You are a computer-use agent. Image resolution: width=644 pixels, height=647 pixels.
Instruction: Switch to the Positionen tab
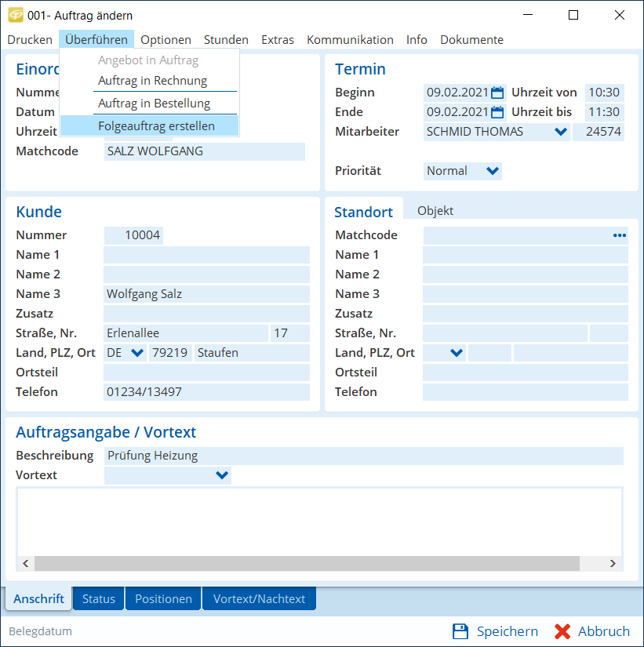point(163,598)
